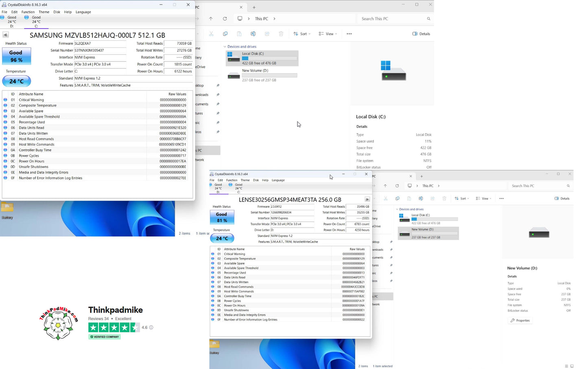Viewport: 588px width, 369px height.
Task: Open Sort dropdown in Explorer with Local Disk selected
Action: point(302,34)
